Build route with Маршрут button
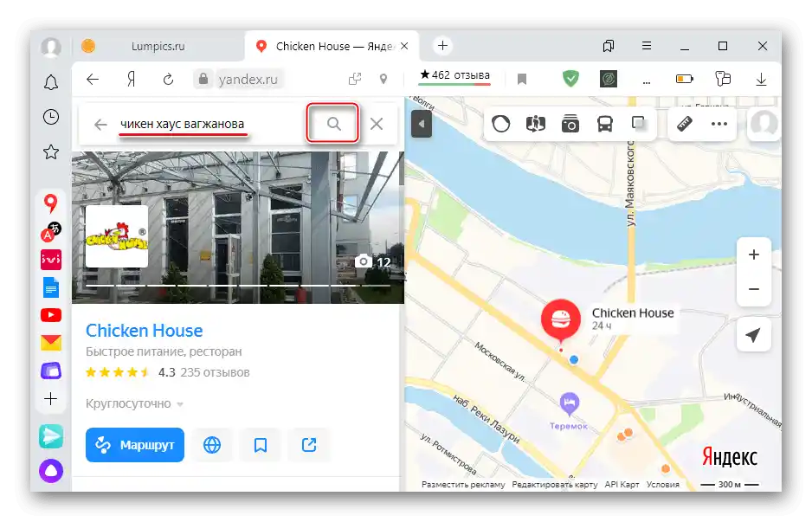Screen dimensions: 812x522 [135, 445]
